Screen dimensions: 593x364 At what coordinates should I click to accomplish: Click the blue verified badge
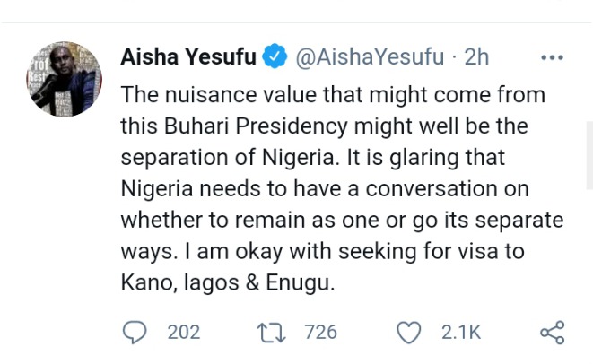click(x=275, y=56)
